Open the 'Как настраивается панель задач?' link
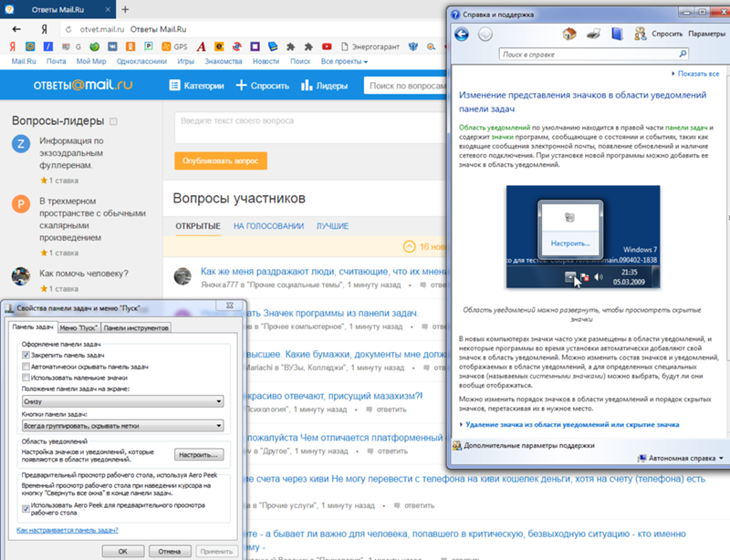 pos(67,530)
